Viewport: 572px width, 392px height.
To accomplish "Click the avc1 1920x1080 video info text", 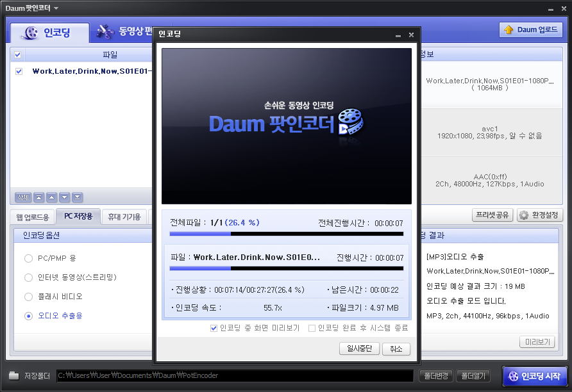I will (x=489, y=133).
